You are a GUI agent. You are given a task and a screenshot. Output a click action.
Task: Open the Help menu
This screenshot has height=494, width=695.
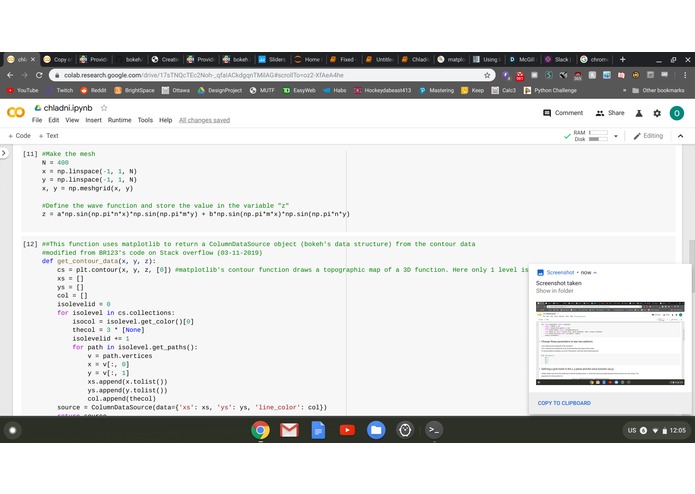165,120
